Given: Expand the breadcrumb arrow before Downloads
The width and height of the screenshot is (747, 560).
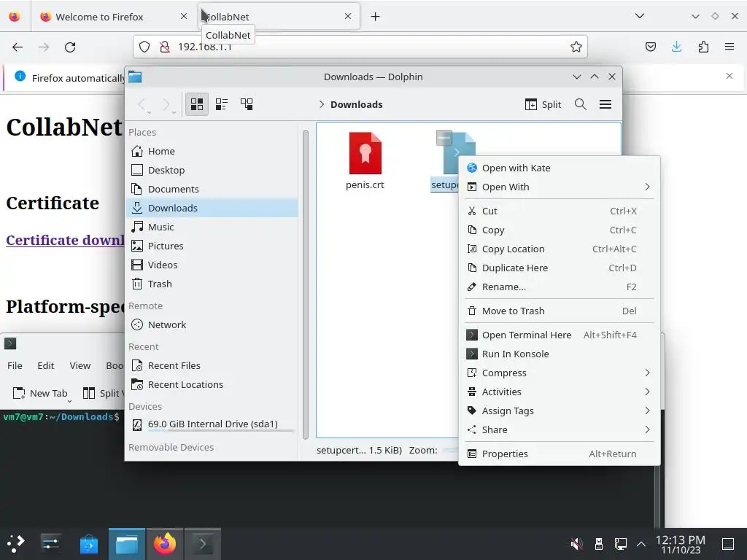Looking at the screenshot, I should [x=322, y=104].
